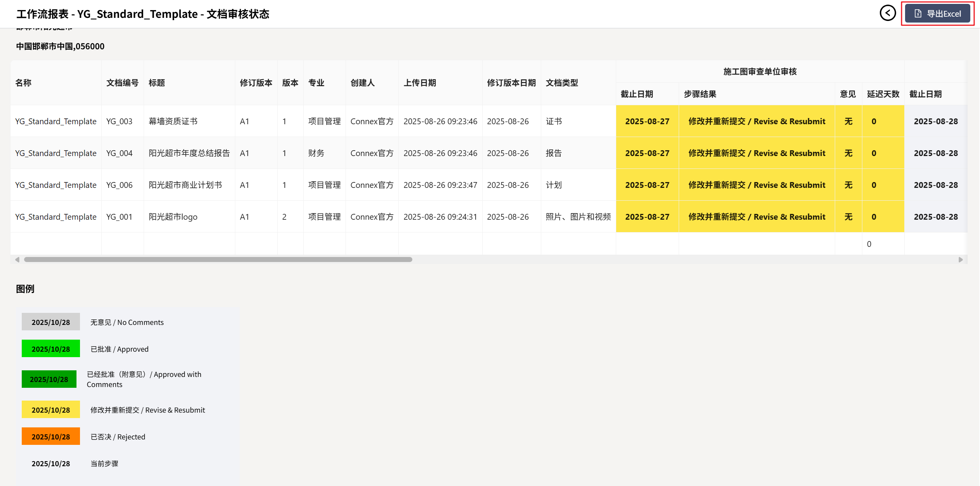The image size is (980, 486).
Task: Click the yellow Revise & Resubmit legend swatch
Action: (50, 410)
